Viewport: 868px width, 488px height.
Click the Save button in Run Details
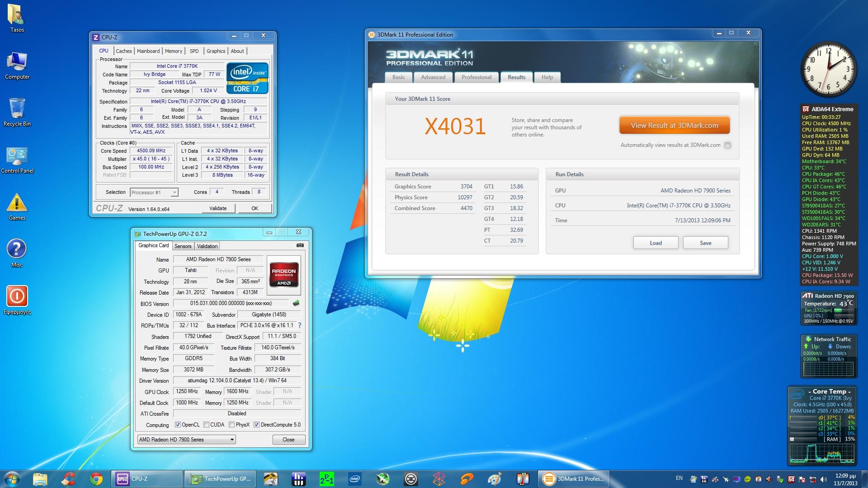[x=705, y=243]
